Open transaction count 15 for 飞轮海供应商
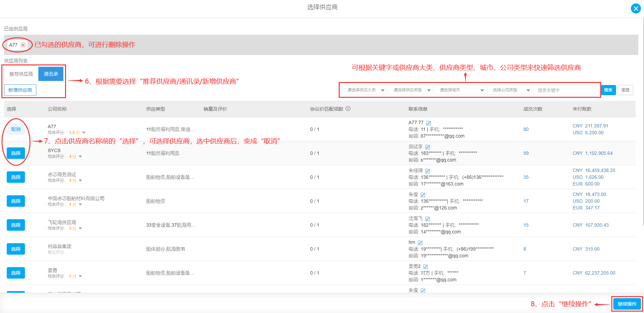The height and width of the screenshot is (313, 644). tap(526, 225)
